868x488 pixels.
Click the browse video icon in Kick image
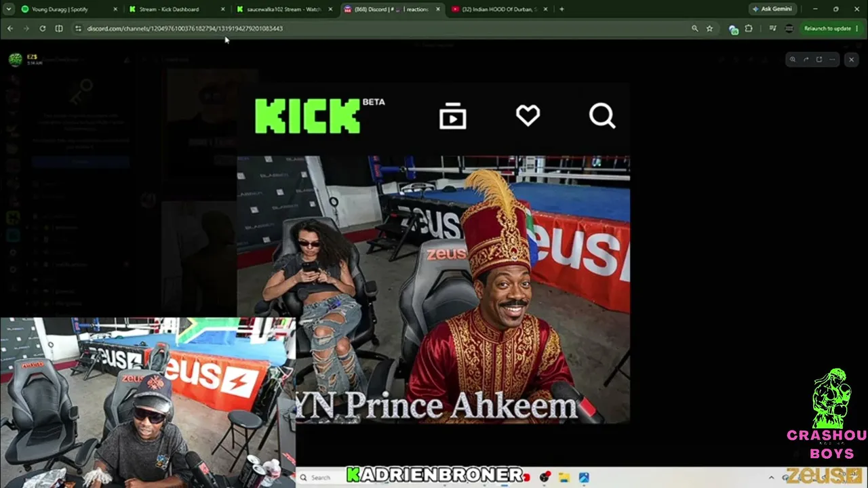pyautogui.click(x=452, y=117)
